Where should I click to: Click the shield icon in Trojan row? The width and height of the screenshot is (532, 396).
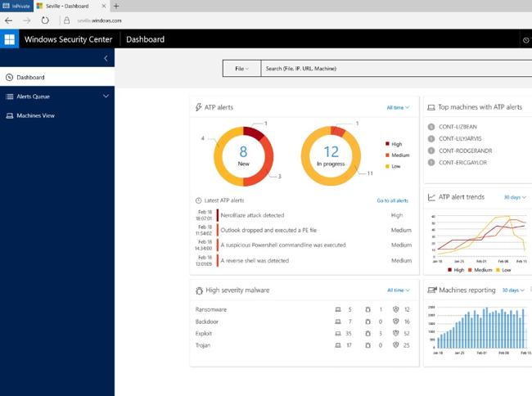pyautogui.click(x=395, y=345)
